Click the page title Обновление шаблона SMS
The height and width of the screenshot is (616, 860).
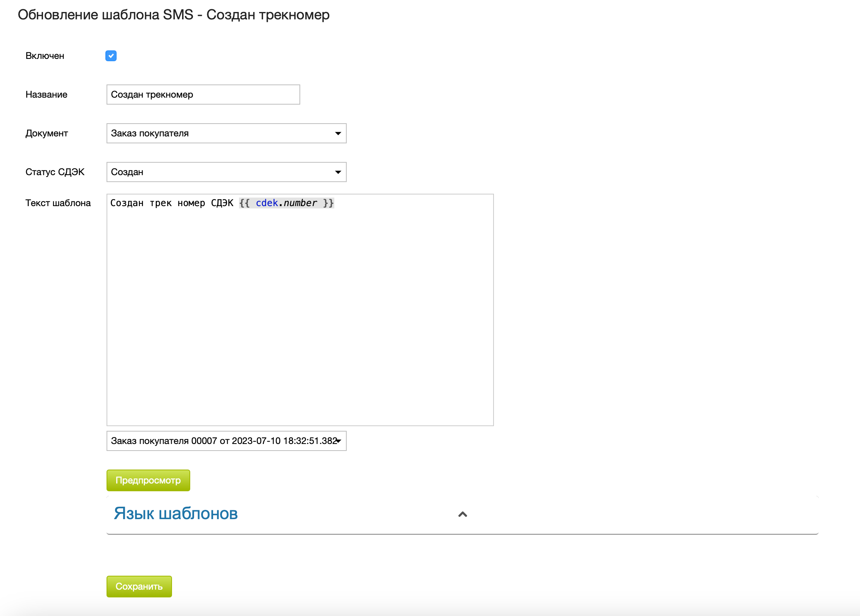point(174,15)
